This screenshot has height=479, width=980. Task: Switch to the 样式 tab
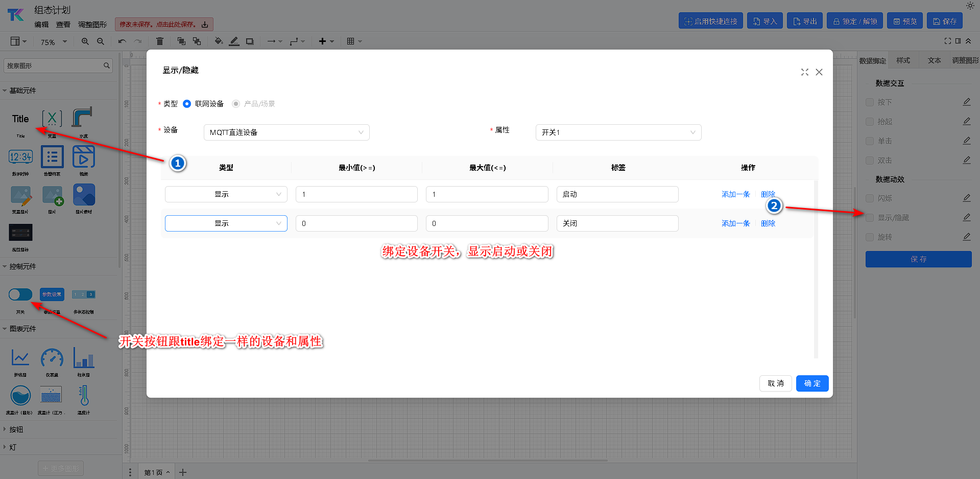(903, 60)
